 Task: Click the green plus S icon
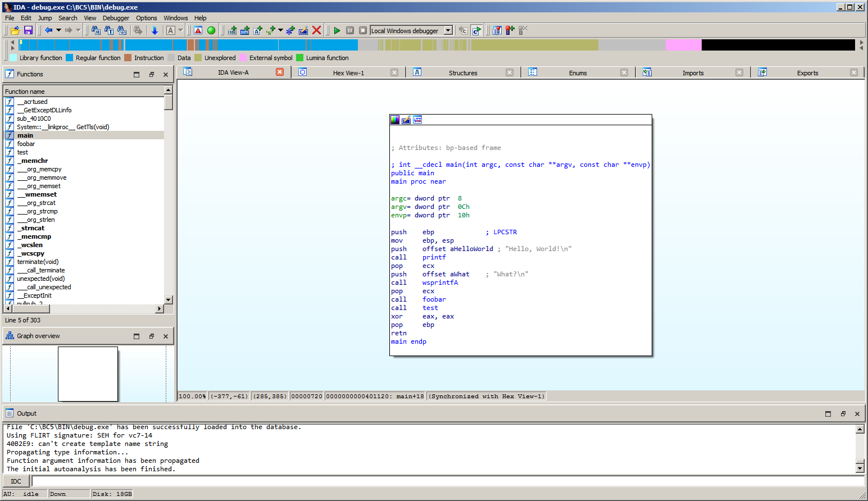(x=271, y=30)
